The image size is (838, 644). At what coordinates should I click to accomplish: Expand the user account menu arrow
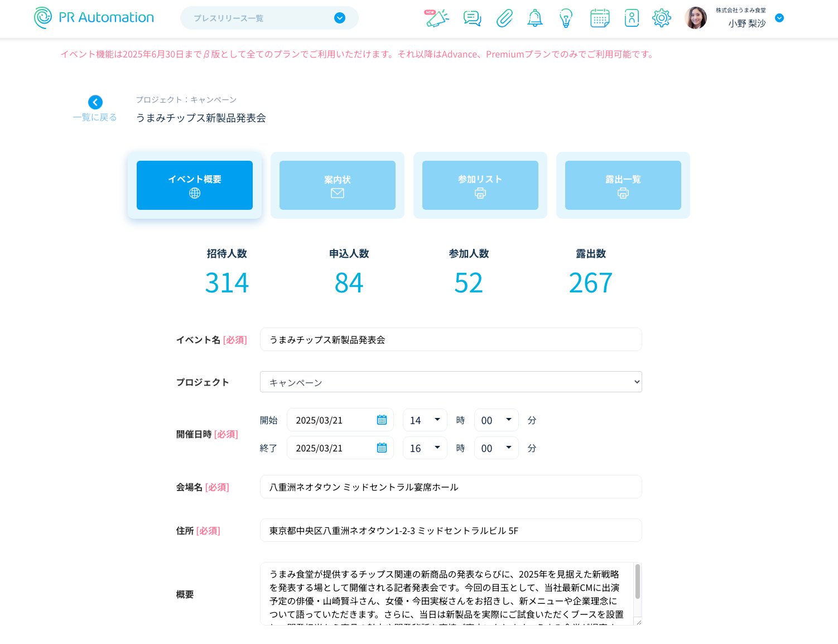point(779,18)
